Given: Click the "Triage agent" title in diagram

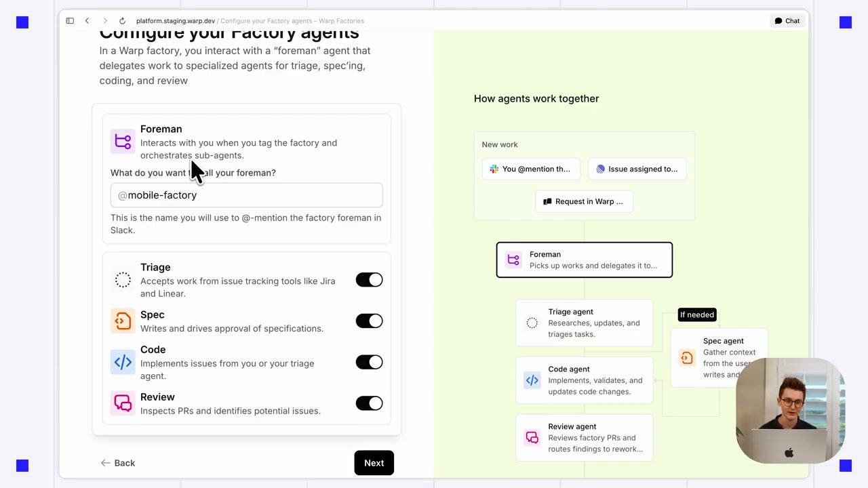Looking at the screenshot, I should (571, 312).
